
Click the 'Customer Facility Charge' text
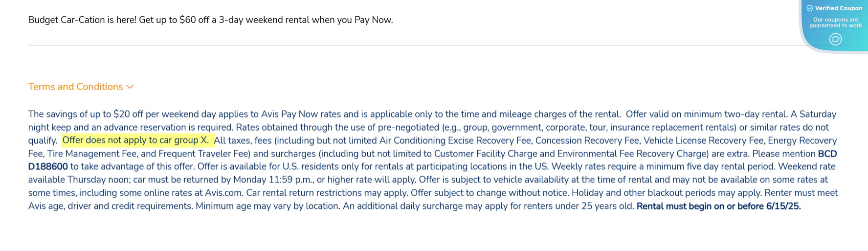point(486,154)
